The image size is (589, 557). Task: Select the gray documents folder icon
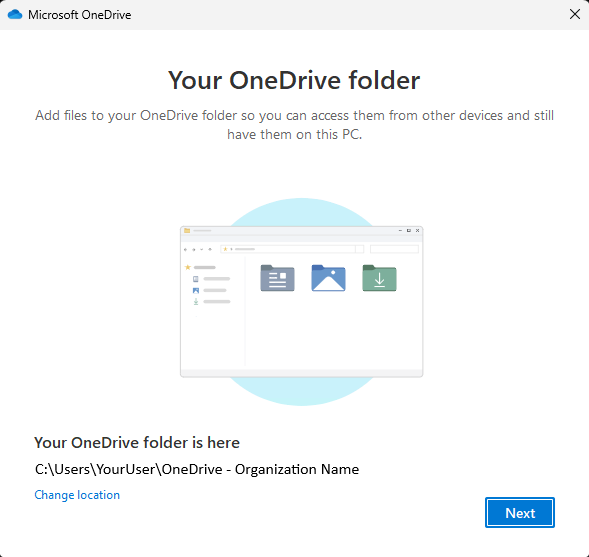point(277,278)
